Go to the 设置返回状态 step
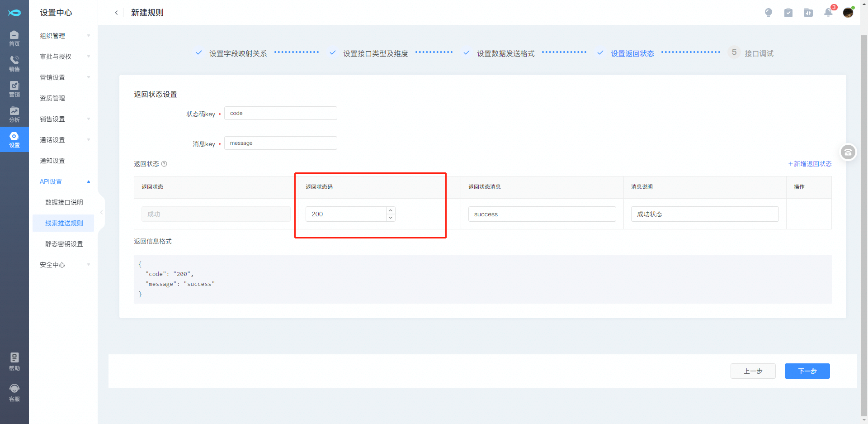This screenshot has width=868, height=424. click(x=632, y=53)
